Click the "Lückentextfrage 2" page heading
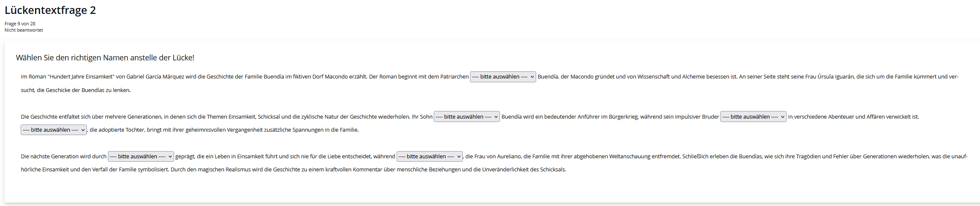980x206 pixels. [50, 10]
